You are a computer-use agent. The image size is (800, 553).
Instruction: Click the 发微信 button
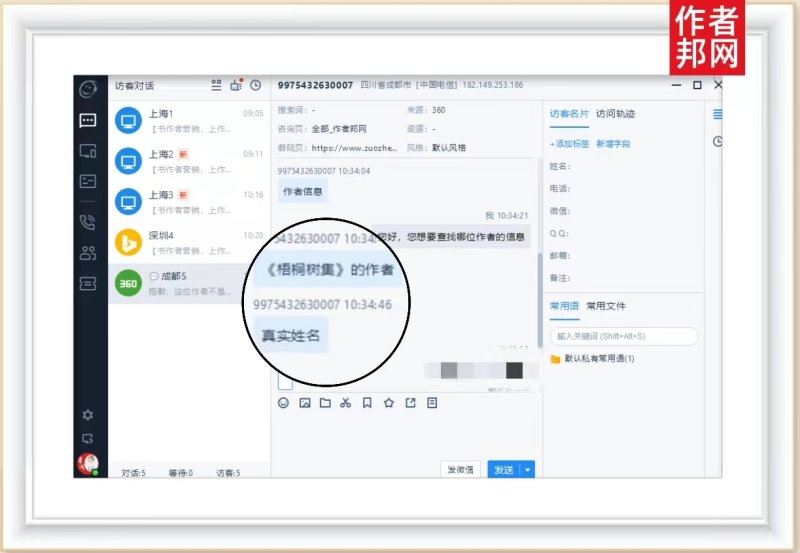[x=460, y=469]
